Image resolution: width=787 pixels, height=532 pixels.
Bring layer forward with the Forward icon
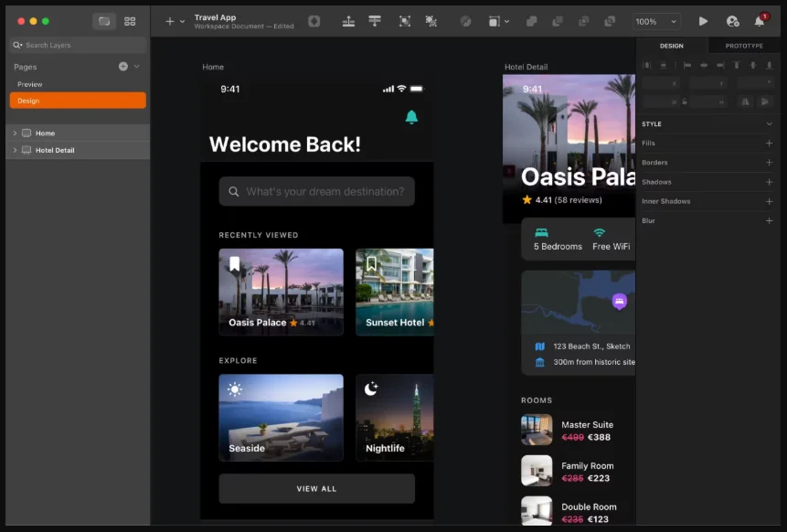(348, 21)
